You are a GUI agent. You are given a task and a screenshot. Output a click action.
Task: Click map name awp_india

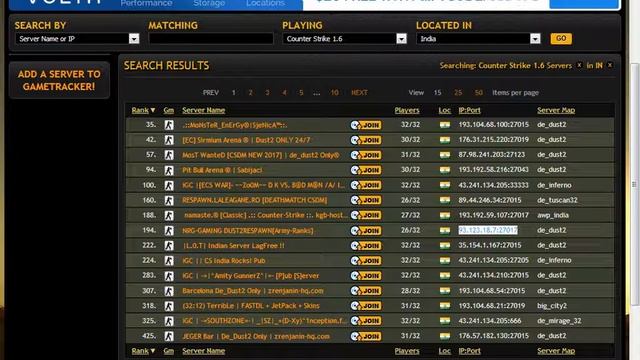(x=553, y=215)
